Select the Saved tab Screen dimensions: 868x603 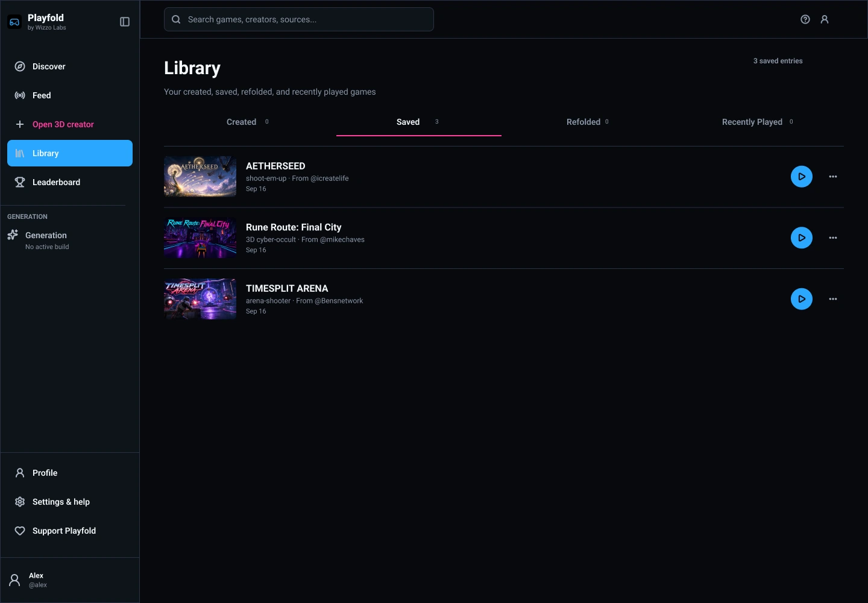pyautogui.click(x=419, y=122)
